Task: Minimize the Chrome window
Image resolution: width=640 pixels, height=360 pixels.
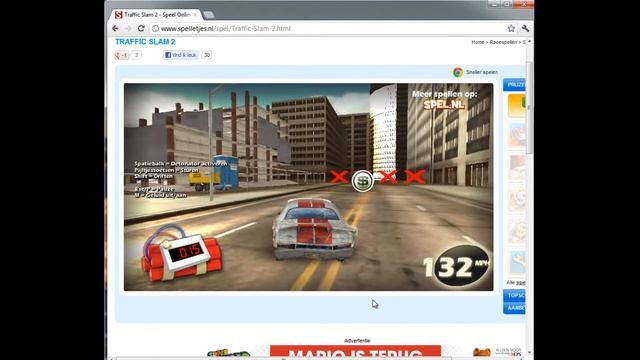Action: 494,4
